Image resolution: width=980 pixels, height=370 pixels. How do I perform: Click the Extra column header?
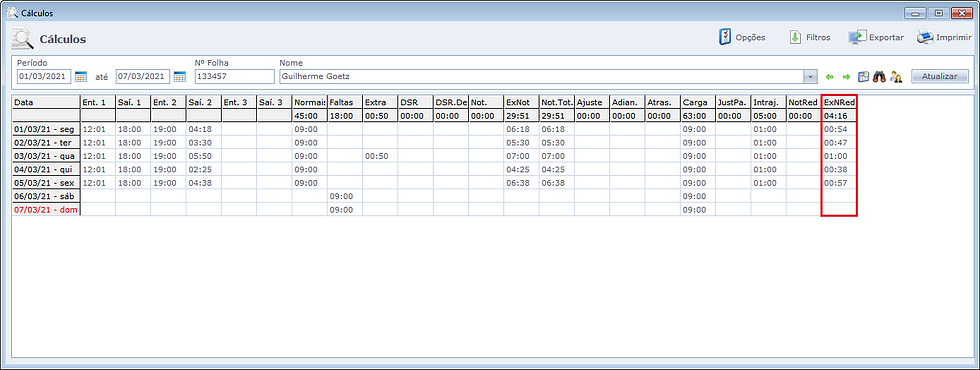pos(380,102)
